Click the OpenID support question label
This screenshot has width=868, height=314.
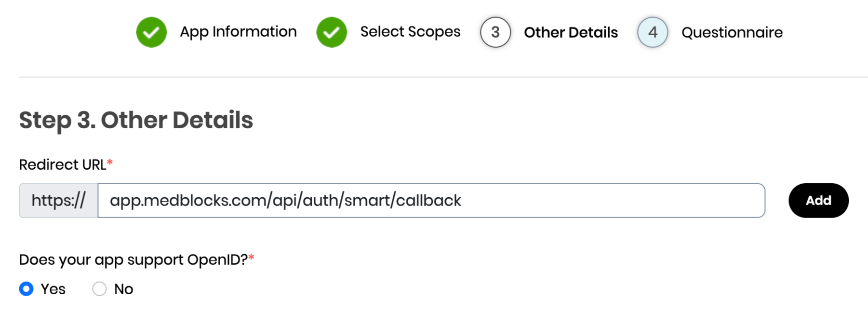pyautogui.click(x=134, y=259)
